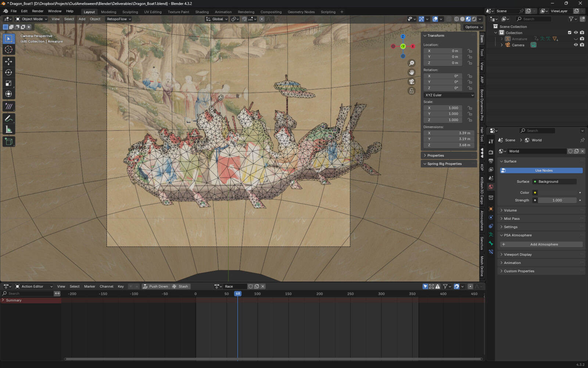The width and height of the screenshot is (588, 368).
Task: Open the Marker menu in Action Editor
Action: click(90, 287)
